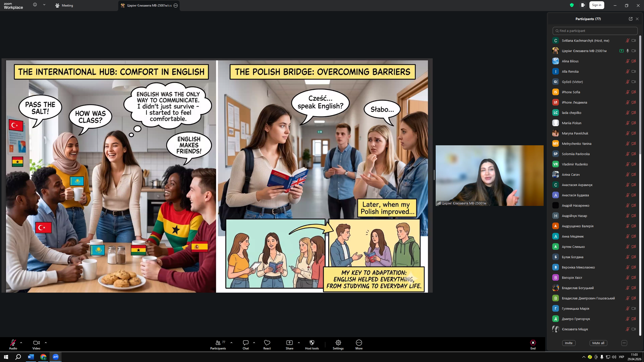
Task: Start screen Share
Action: [290, 345]
